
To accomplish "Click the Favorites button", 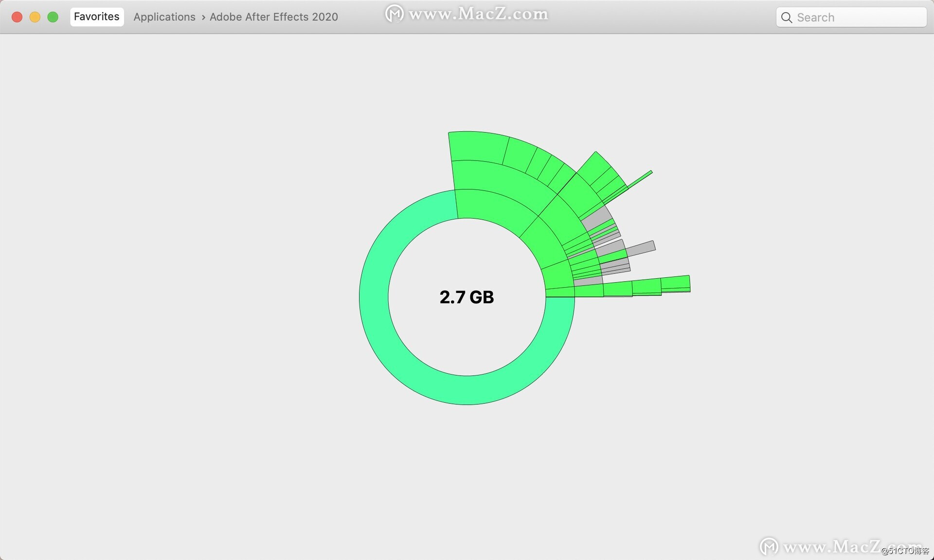I will pos(97,17).
